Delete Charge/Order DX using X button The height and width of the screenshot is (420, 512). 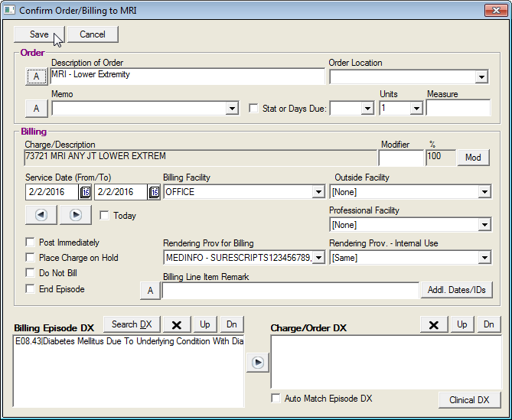(x=434, y=324)
